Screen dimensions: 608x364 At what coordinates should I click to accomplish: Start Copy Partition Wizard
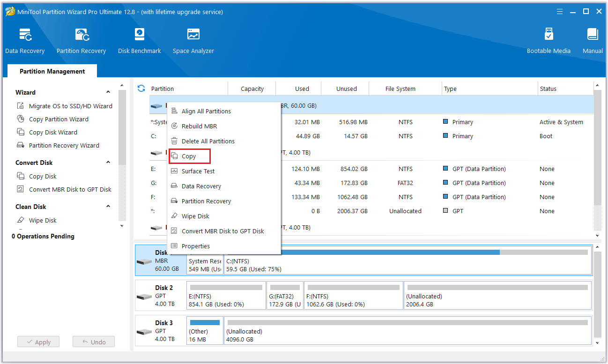[x=53, y=119]
